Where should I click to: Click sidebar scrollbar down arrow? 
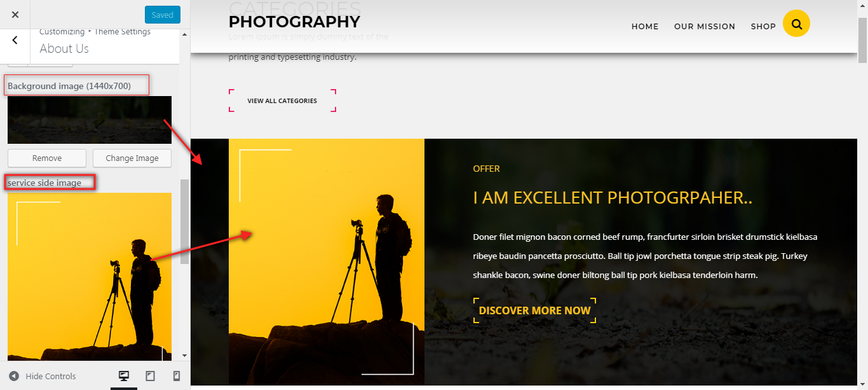[185, 356]
